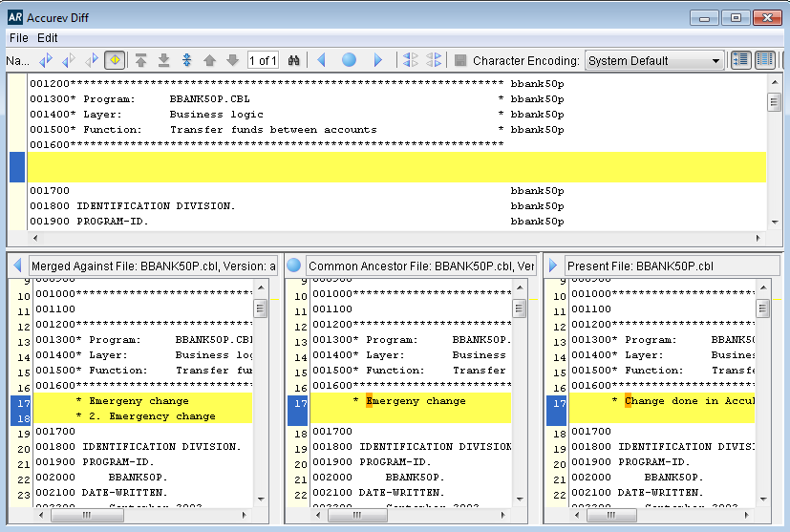Click the second gray merge-both icon in toolbar
The height and width of the screenshot is (532, 790).
pos(434,60)
